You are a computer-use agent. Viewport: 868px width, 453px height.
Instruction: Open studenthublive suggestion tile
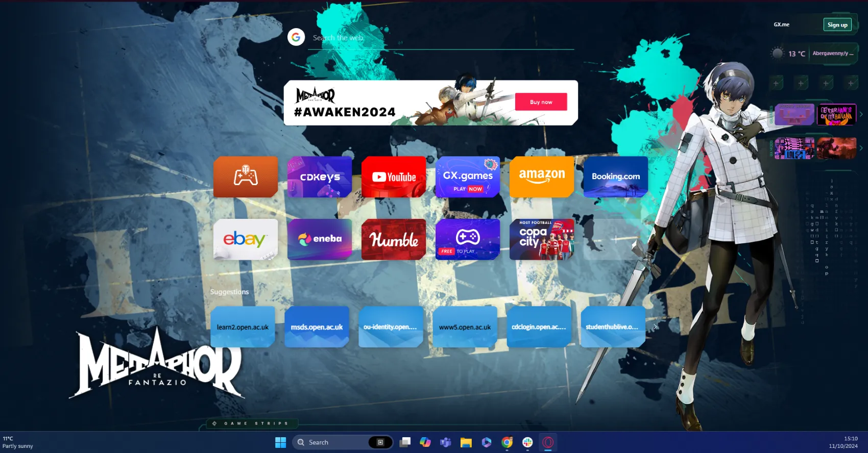point(613,327)
